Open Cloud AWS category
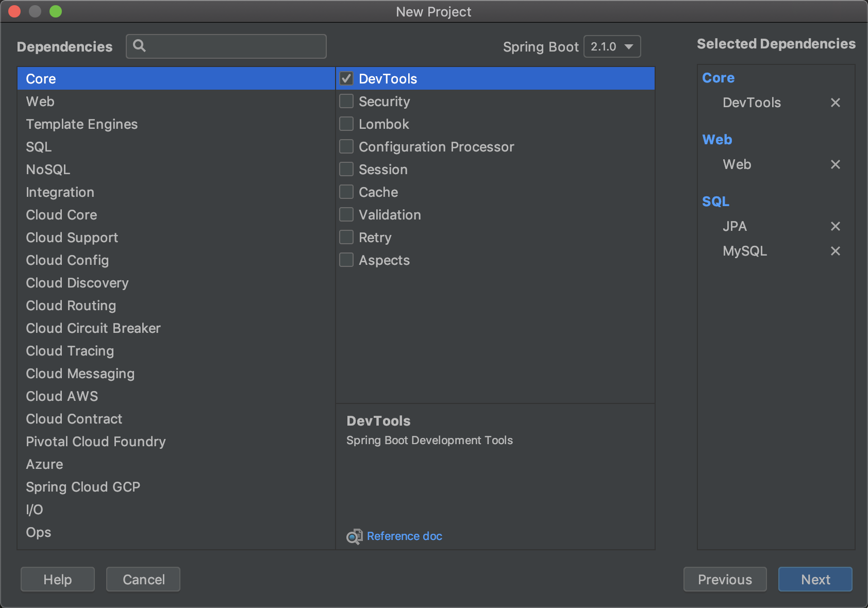Screen dimensions: 868x608 pos(176,396)
